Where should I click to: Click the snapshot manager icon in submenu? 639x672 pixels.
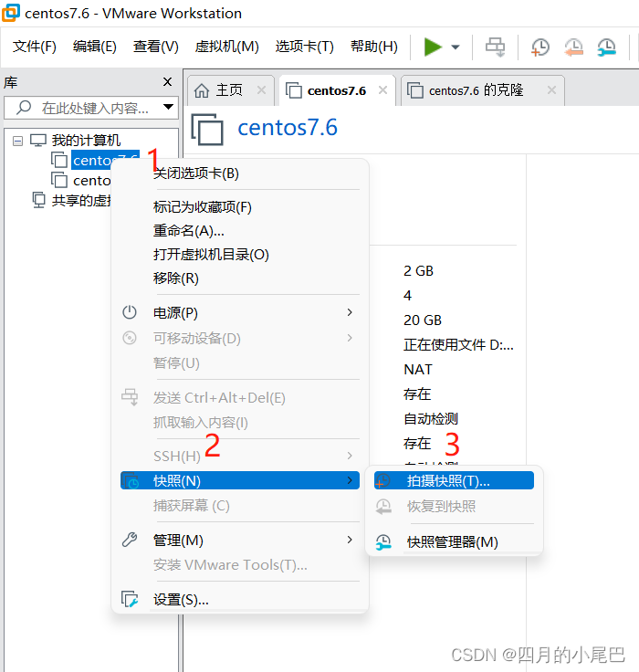pyautogui.click(x=383, y=542)
